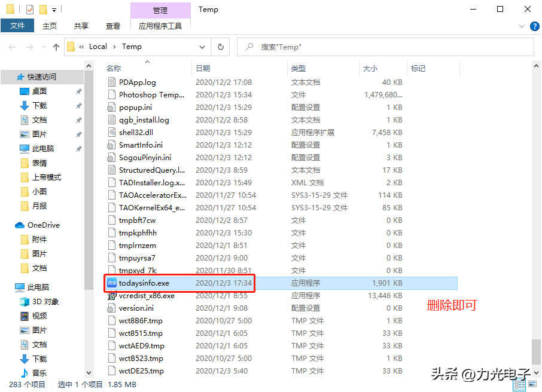Go up one folder level arrow
This screenshot has height=392, width=542.
click(x=56, y=47)
